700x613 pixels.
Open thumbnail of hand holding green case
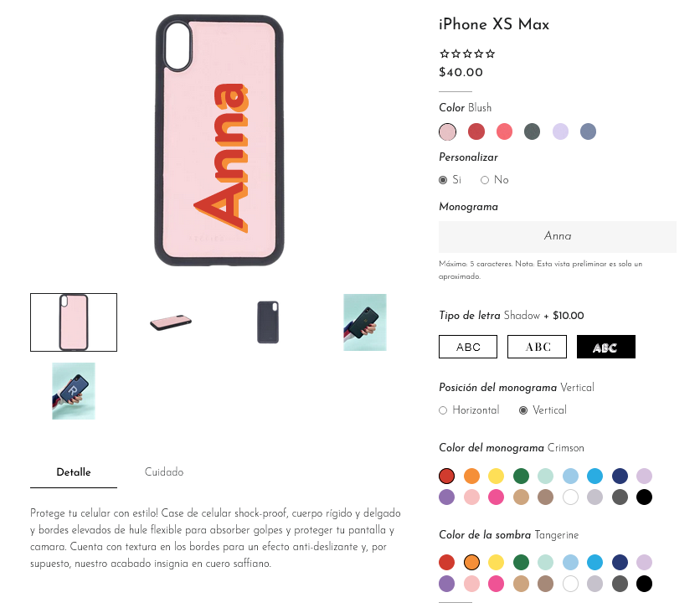click(x=365, y=322)
